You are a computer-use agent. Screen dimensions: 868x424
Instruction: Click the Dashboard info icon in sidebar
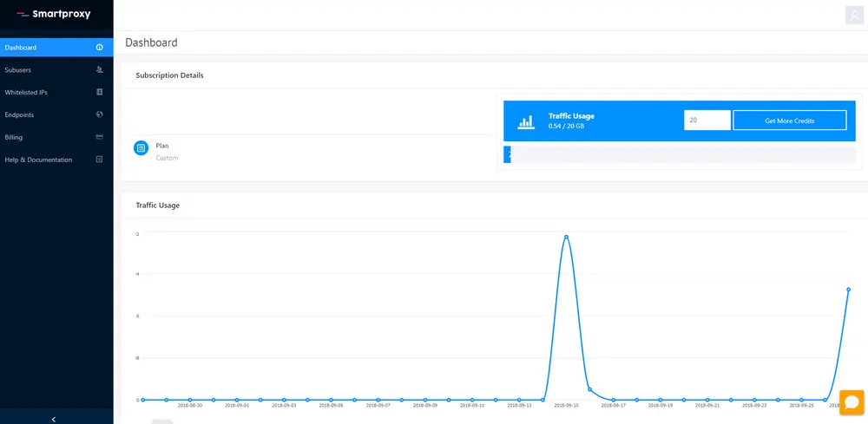click(x=100, y=47)
